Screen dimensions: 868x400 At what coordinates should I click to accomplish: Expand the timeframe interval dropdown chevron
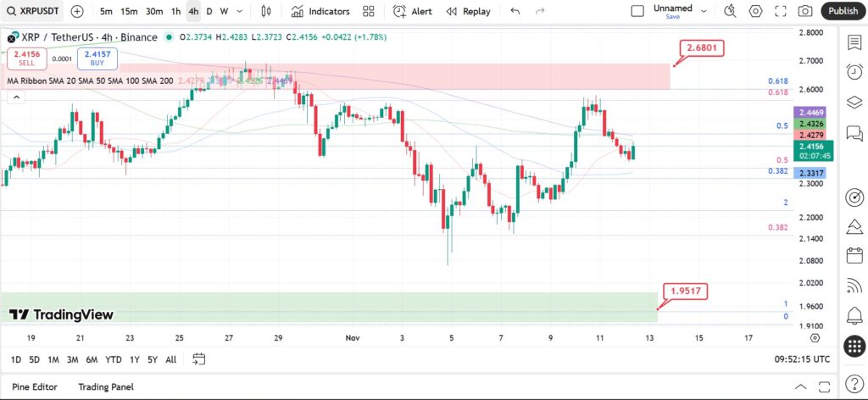[239, 11]
